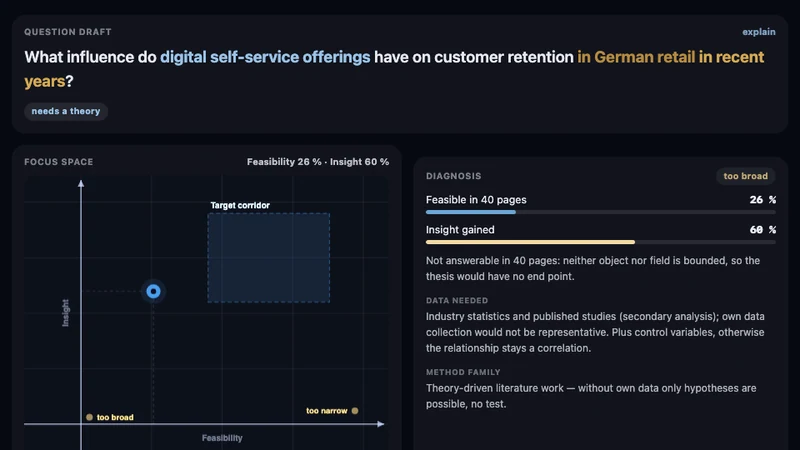The height and width of the screenshot is (450, 800).
Task: Click the 'Insight gained' label
Action: click(460, 230)
